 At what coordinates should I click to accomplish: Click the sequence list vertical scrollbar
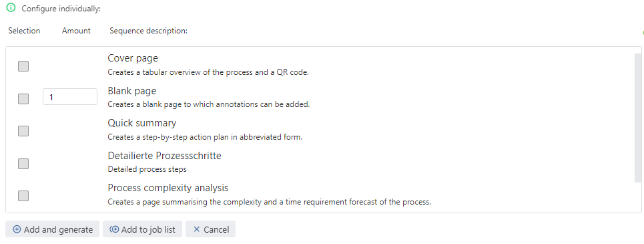(638, 118)
